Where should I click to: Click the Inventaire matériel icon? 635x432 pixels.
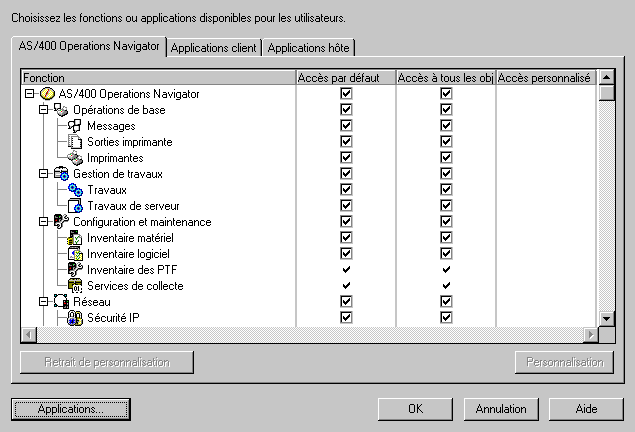pos(75,238)
